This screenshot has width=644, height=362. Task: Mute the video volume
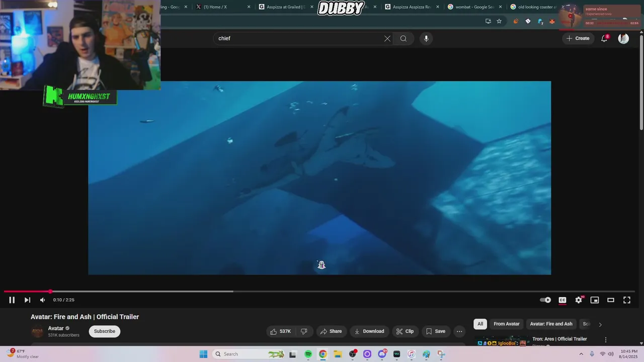pyautogui.click(x=42, y=300)
